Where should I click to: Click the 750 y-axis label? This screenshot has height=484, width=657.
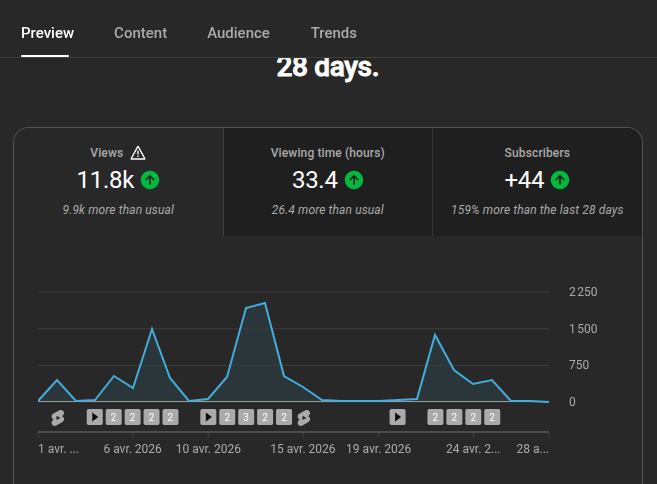tap(579, 365)
